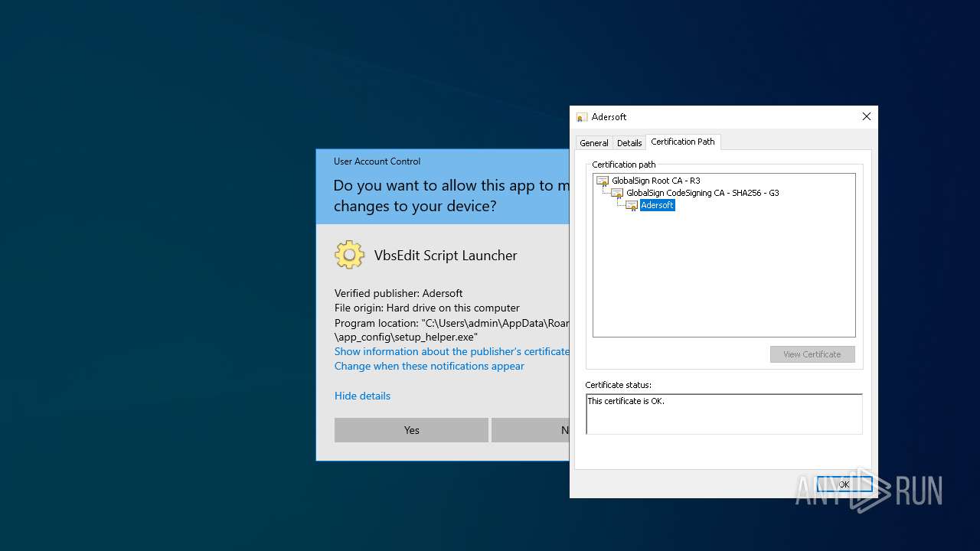Click the Verified publisher: Adersoft text

[x=398, y=293]
